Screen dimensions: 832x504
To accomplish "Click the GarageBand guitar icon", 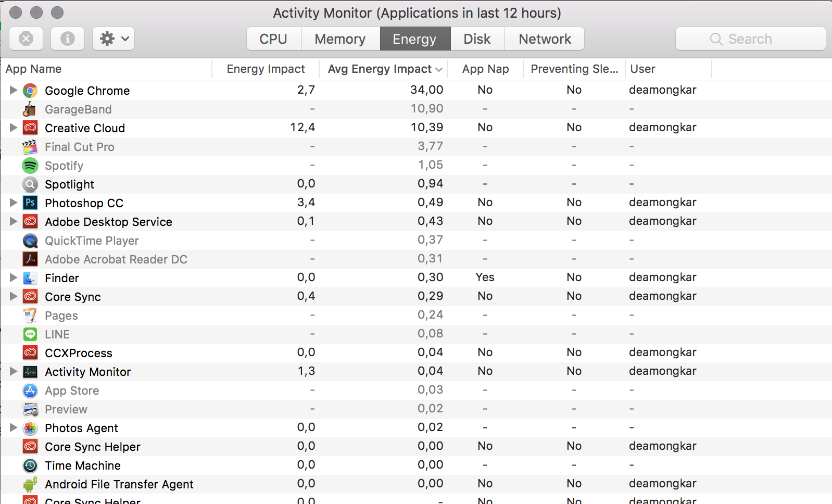I will pyautogui.click(x=30, y=109).
